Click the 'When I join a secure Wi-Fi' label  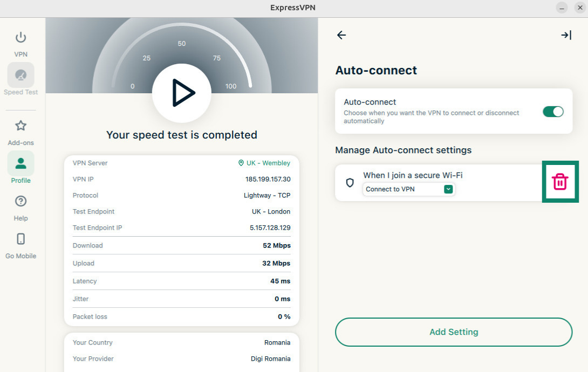pos(413,175)
